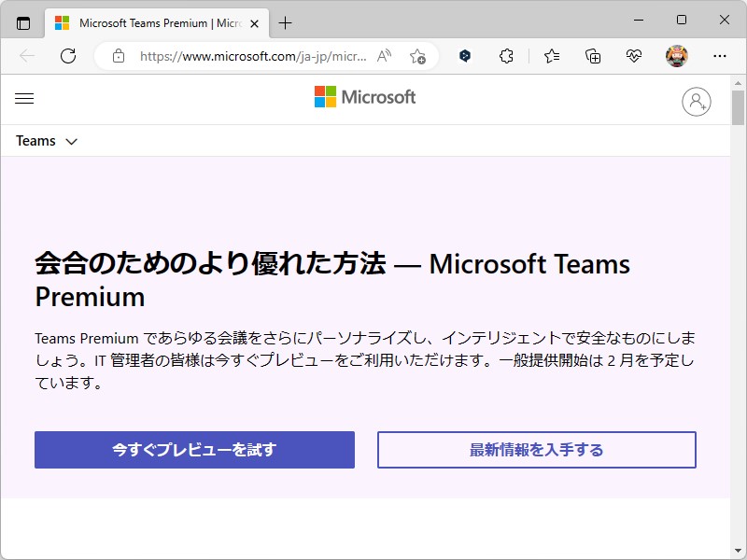747x560 pixels.
Task: Start Read aloud from the address bar
Action: click(x=383, y=56)
